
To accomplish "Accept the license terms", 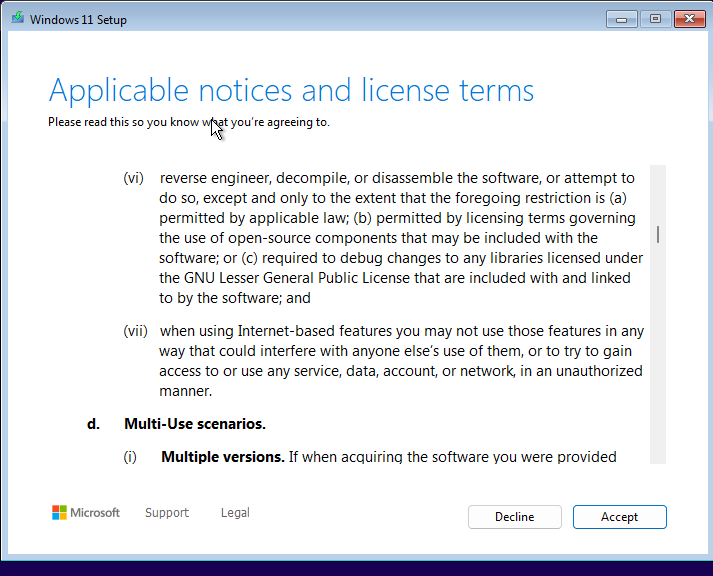I will click(x=619, y=517).
